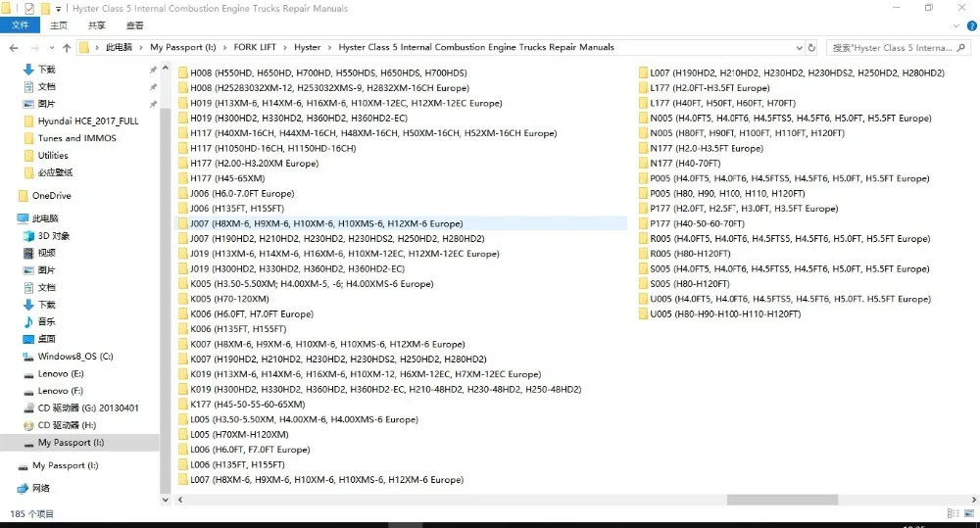The width and height of the screenshot is (980, 528).
Task: Click navigation pane scroll up arrow
Action: [x=165, y=68]
